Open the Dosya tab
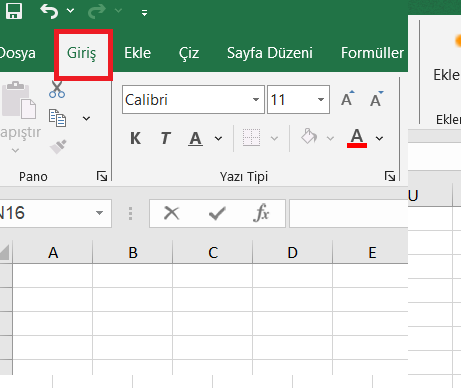 coord(17,53)
